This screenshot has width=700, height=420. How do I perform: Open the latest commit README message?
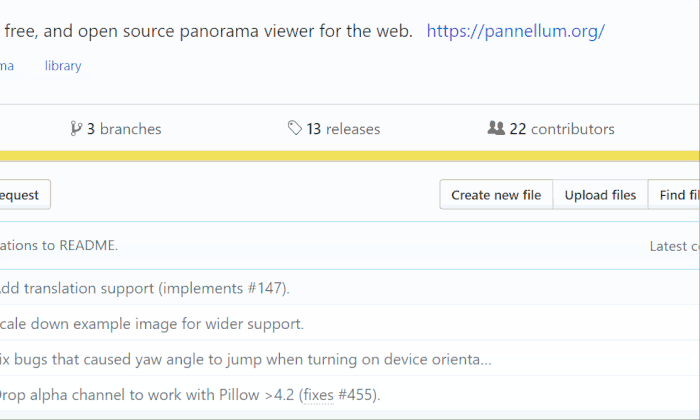click(60, 245)
